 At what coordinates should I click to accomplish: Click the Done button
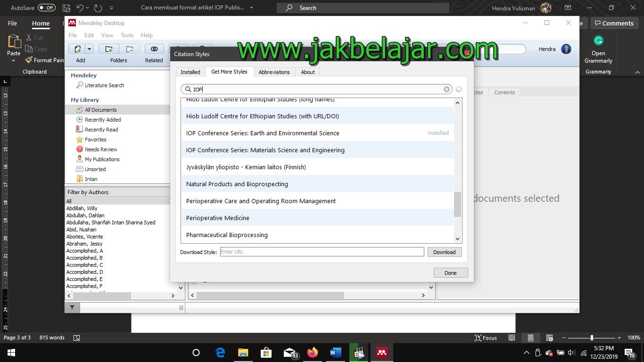pyautogui.click(x=451, y=272)
